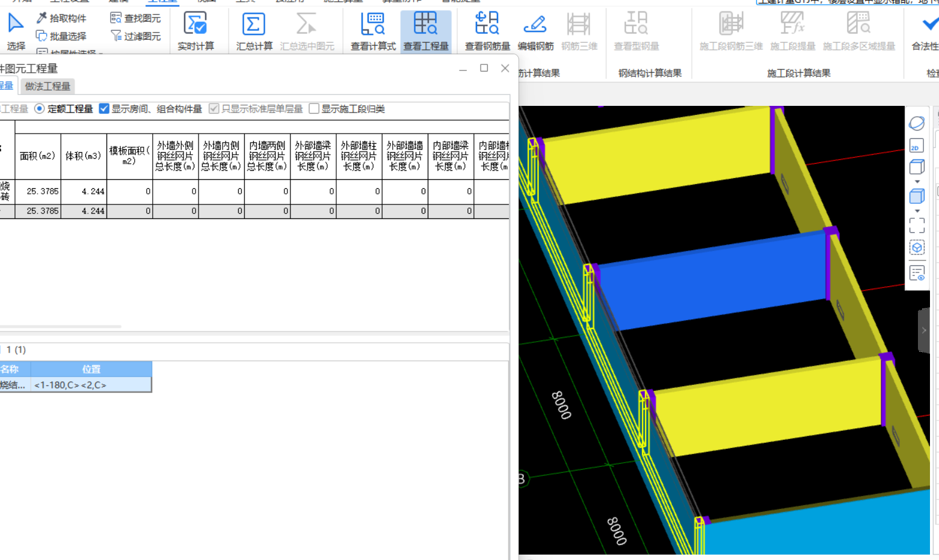Open 查看钢筋量 rebar quantity view
The image size is (939, 560).
(x=487, y=31)
